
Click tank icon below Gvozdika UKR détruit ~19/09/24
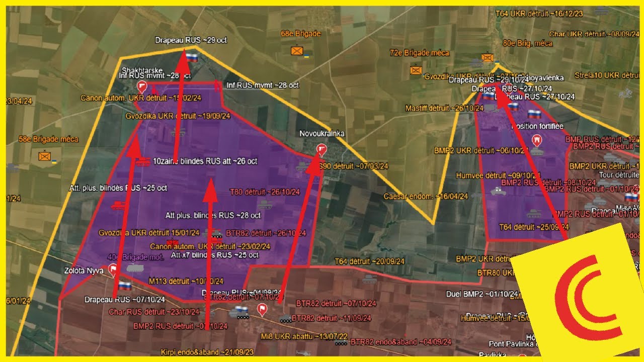coord(178,132)
